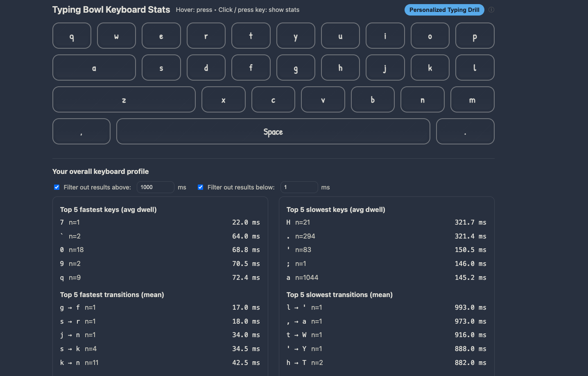Click 'Top 5 fastest keys (avg dwell)' heading
This screenshot has height=376, width=588.
pos(109,209)
